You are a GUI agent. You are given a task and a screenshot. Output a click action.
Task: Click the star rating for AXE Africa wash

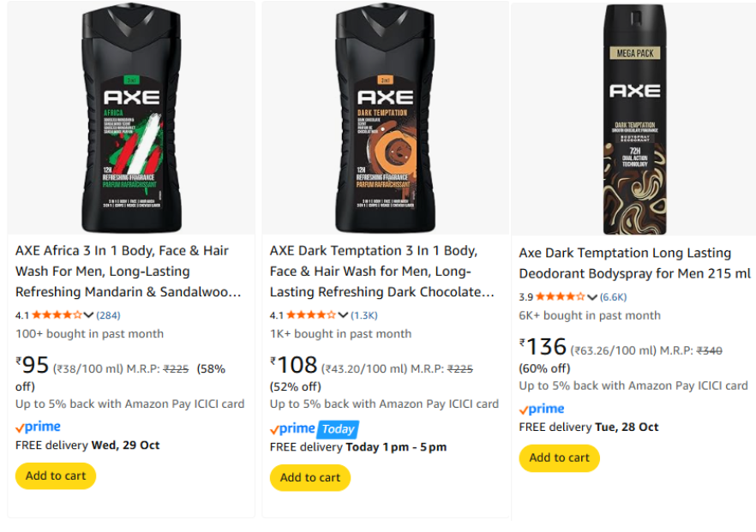(57, 314)
